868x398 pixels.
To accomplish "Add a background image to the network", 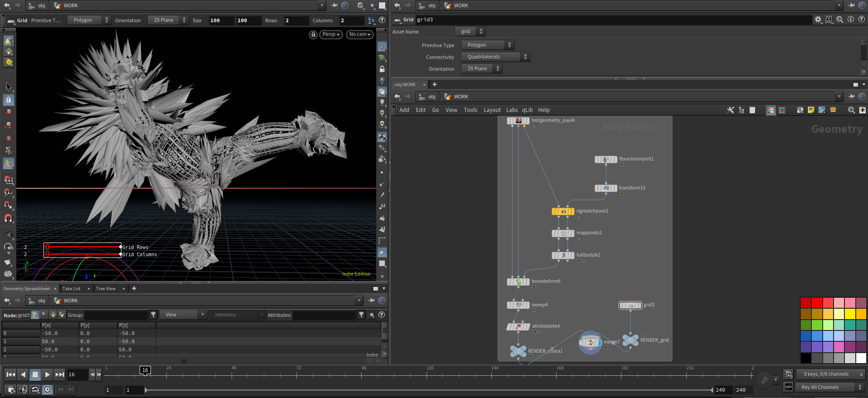I will pyautogui.click(x=822, y=110).
